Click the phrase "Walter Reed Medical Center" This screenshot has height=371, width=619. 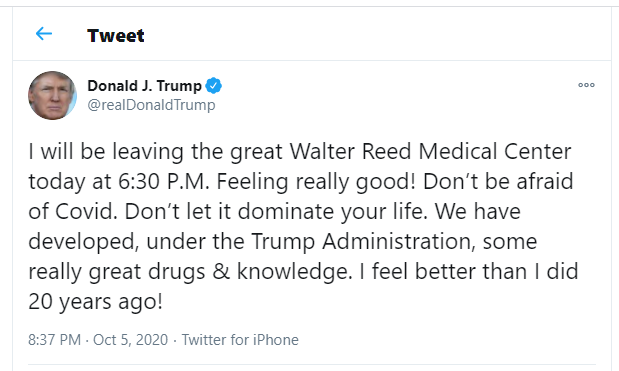[431, 152]
